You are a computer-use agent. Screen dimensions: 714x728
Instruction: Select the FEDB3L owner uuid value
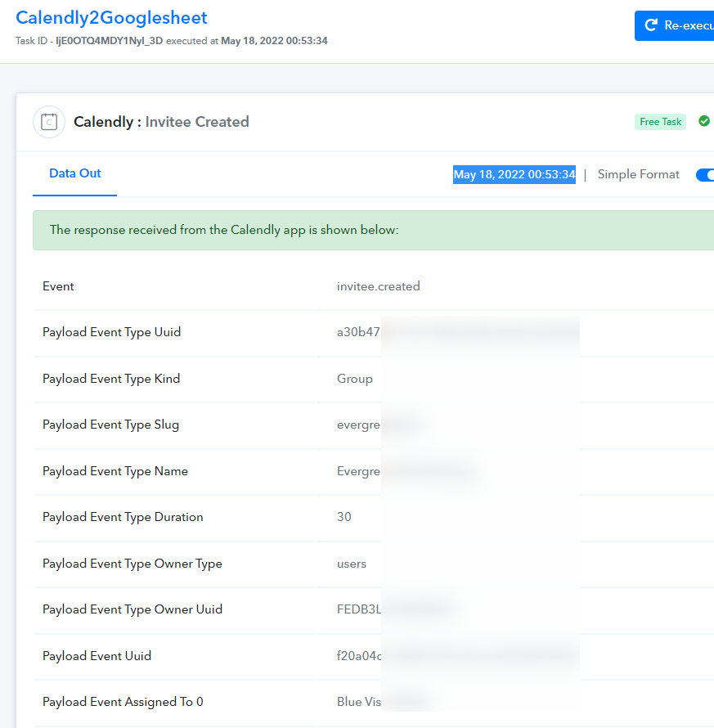tap(359, 609)
